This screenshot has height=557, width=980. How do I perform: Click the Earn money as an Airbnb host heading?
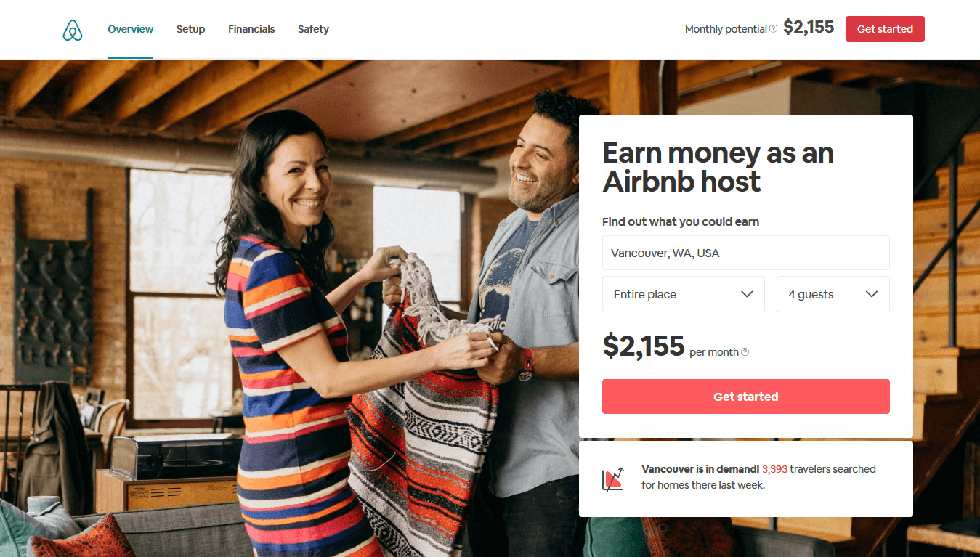point(718,167)
